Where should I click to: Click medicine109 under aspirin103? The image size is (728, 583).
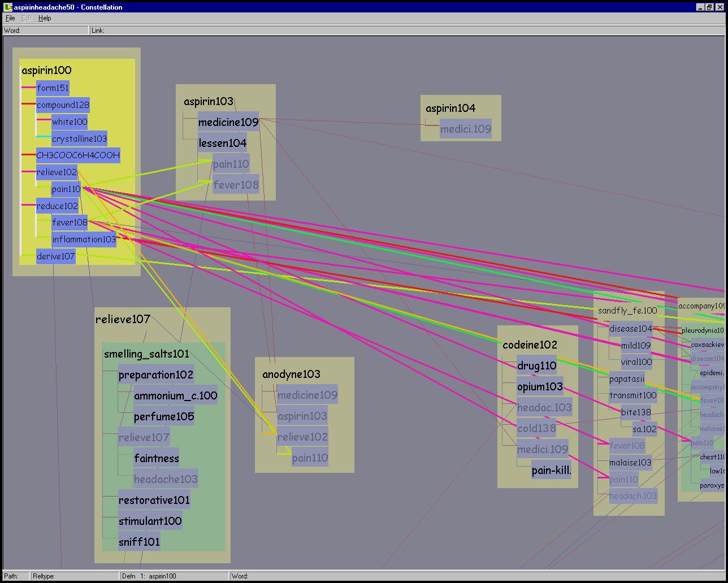[228, 122]
